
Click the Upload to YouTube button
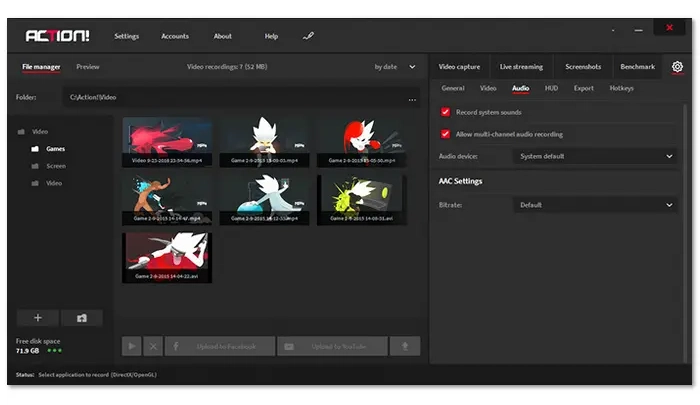coord(332,346)
